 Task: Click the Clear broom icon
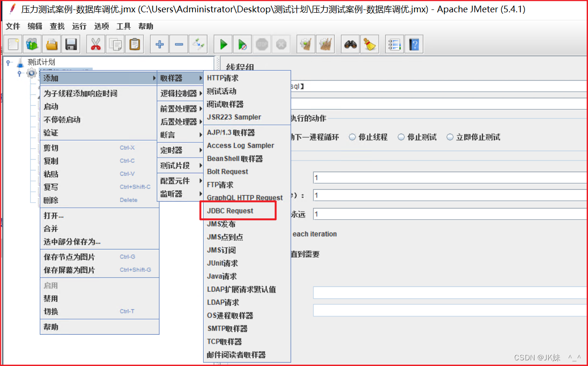(x=306, y=45)
